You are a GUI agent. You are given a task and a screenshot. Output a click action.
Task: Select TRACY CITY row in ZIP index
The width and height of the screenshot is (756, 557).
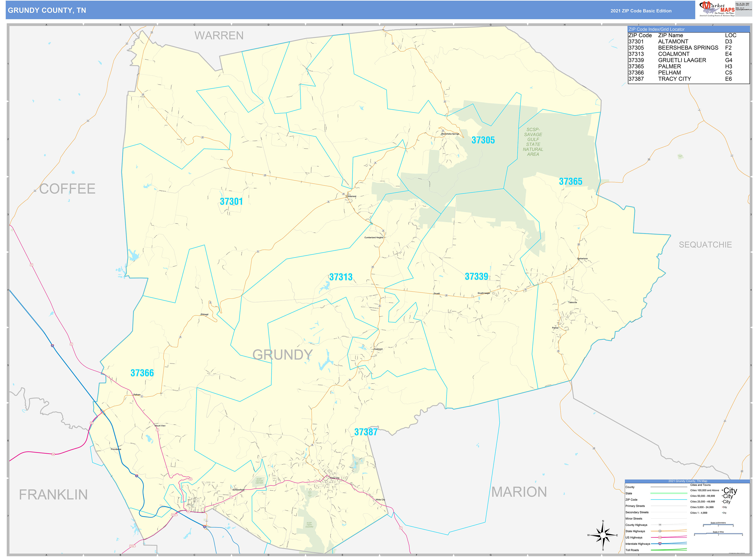pyautogui.click(x=674, y=79)
